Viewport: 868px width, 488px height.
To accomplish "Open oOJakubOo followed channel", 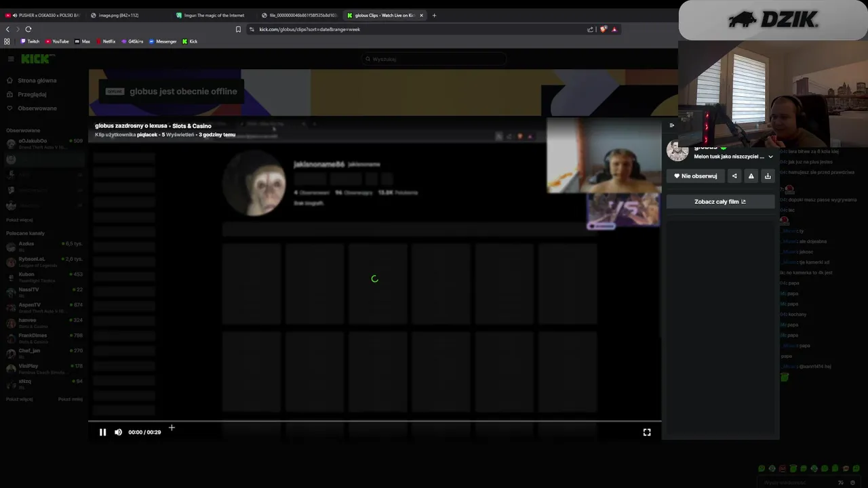I will pyautogui.click(x=44, y=143).
